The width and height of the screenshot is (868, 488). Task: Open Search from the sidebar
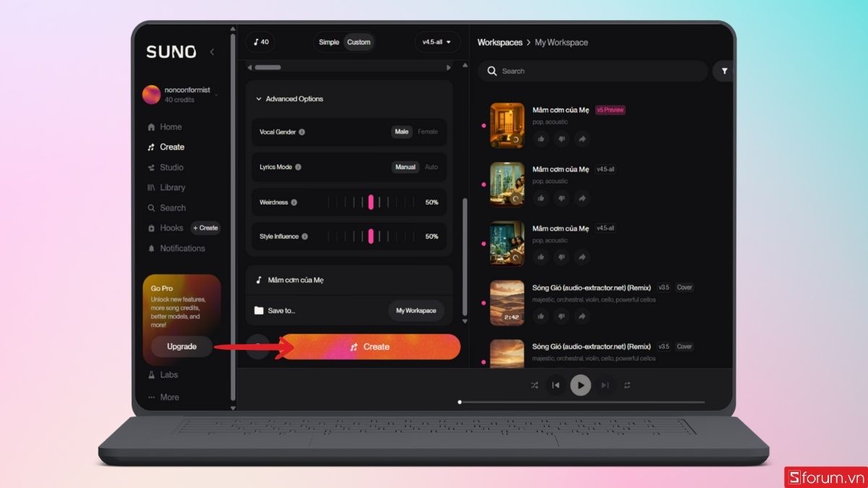166,207
